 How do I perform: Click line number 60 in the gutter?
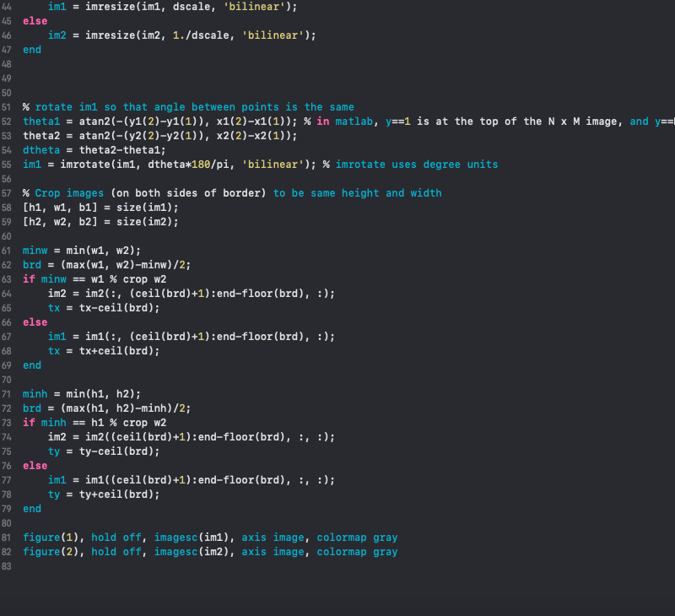[x=7, y=236]
